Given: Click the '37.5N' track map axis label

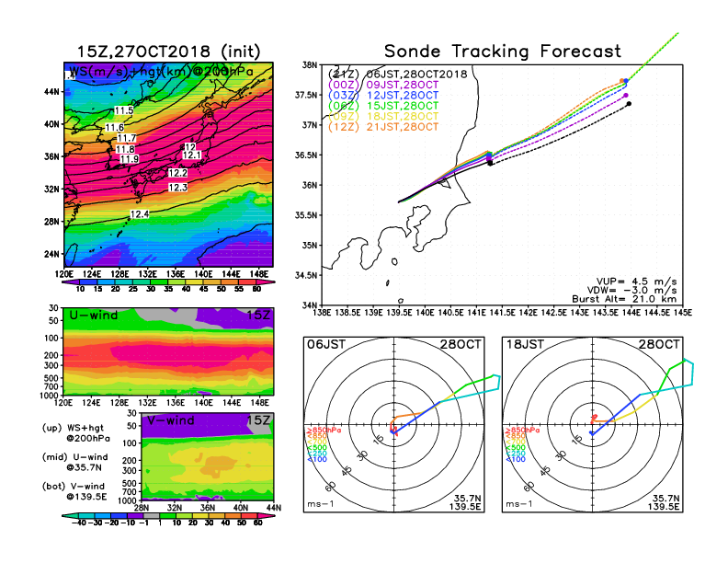Looking at the screenshot, I should (x=306, y=95).
